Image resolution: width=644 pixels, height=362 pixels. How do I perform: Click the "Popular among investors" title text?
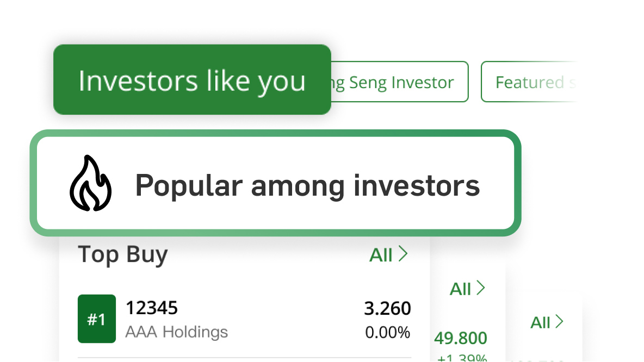point(307,185)
